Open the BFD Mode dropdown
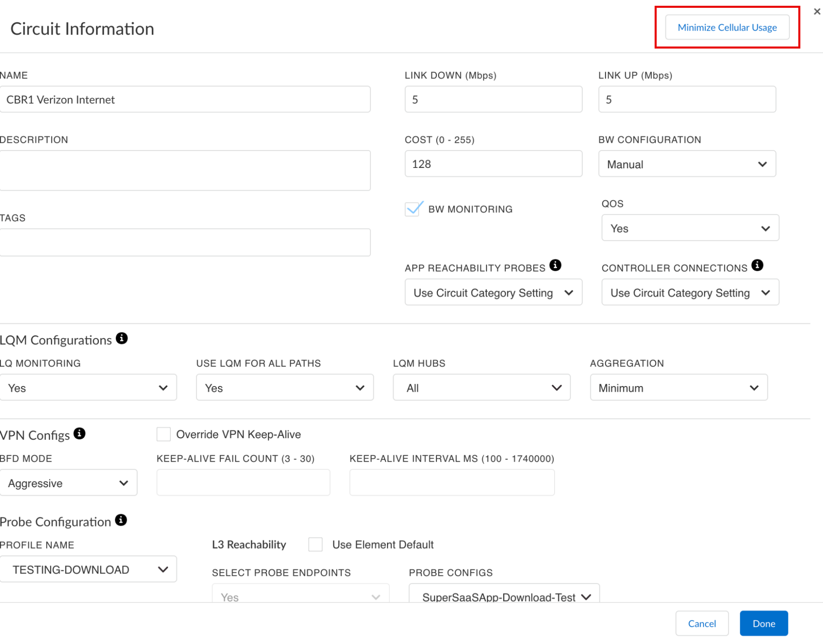Screen dimensions: 823x644 coord(68,483)
